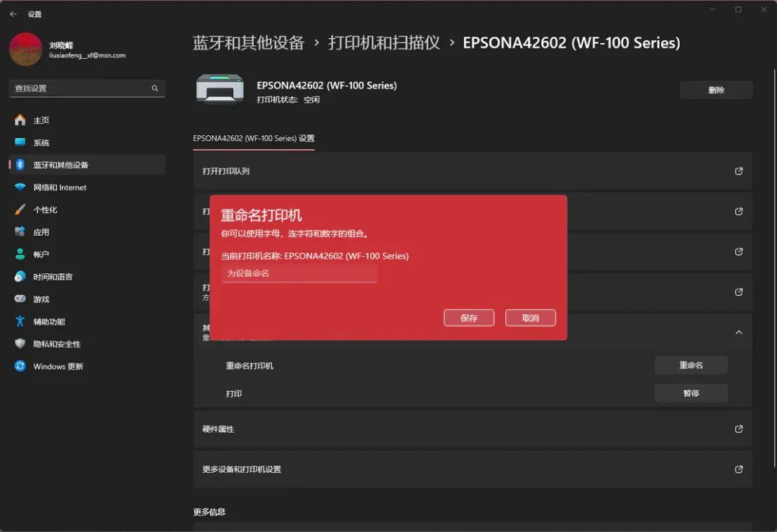
Task: Select 隐私和安全性 in the sidebar
Action: click(87, 344)
